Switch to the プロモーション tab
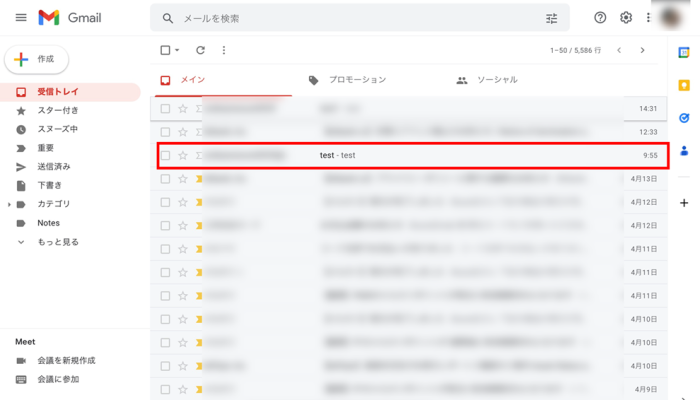The image size is (700, 400). pos(357,80)
